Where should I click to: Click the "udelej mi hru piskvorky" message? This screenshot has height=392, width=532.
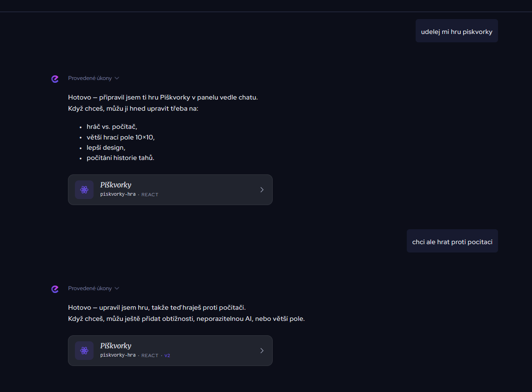pyautogui.click(x=457, y=31)
